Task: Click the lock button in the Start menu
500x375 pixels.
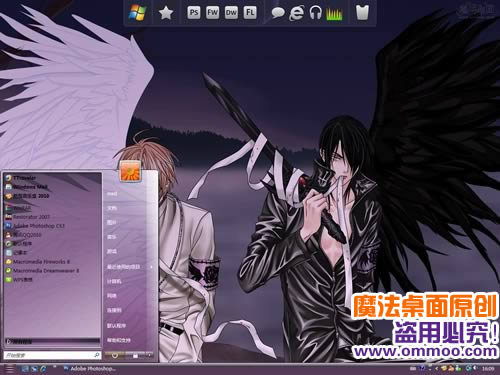Action: [135, 356]
